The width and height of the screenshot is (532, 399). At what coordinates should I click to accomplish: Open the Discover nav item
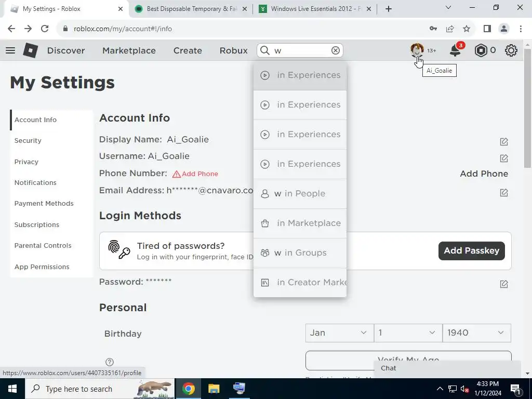(x=66, y=50)
